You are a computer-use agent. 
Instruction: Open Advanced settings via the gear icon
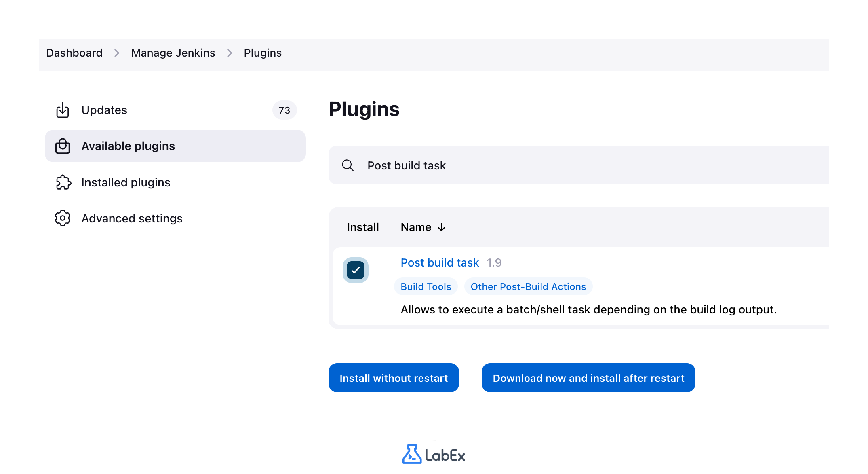(x=63, y=218)
